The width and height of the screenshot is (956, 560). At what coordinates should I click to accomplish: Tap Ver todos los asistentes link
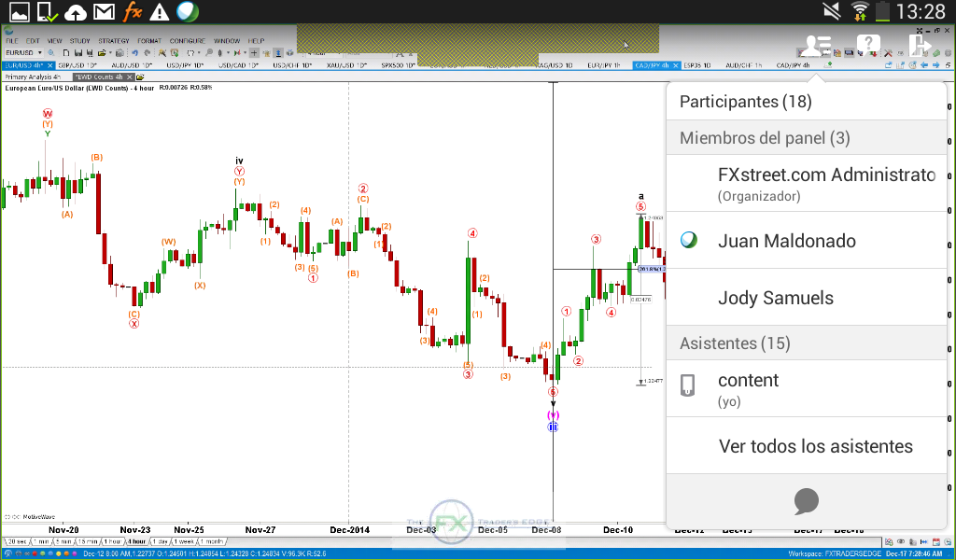click(815, 446)
